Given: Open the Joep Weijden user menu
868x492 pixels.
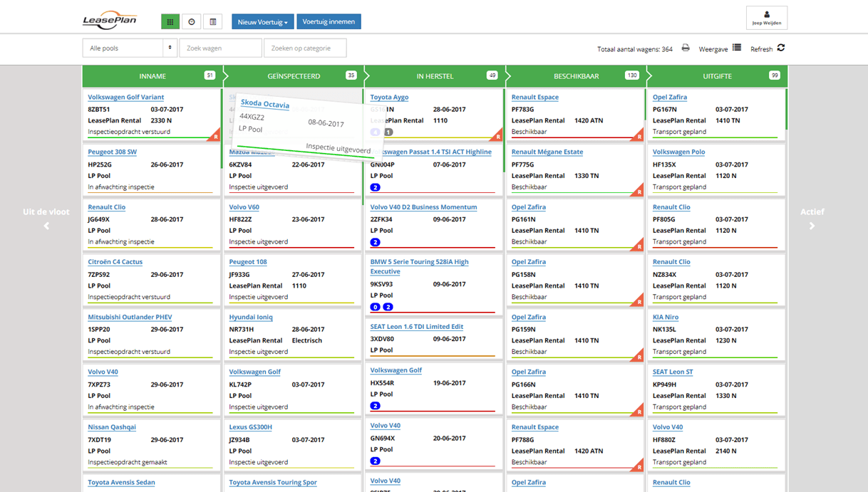Looking at the screenshot, I should pos(767,18).
